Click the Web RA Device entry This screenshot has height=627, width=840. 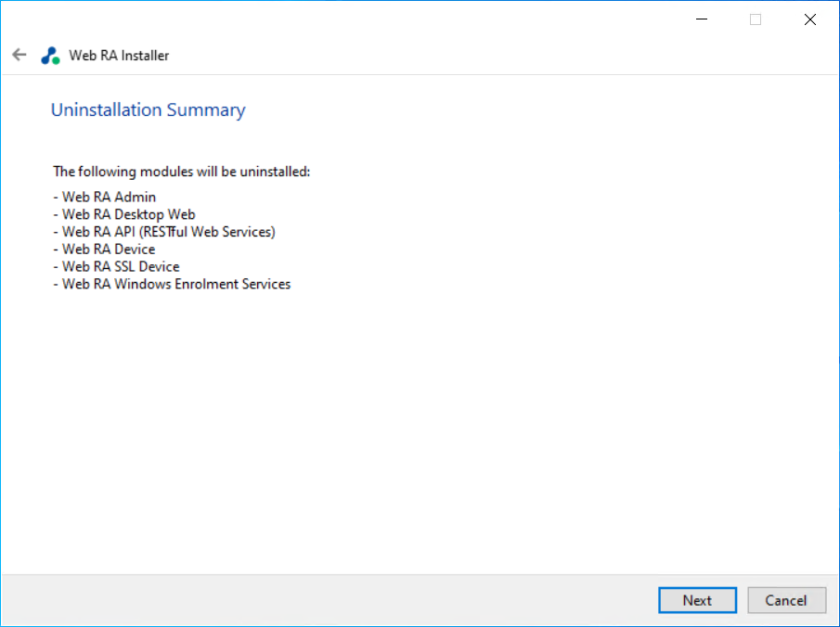[x=105, y=249]
